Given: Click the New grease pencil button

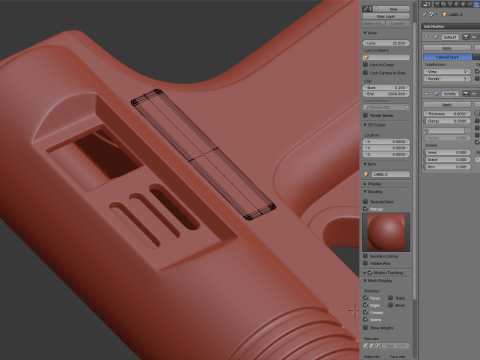Looking at the screenshot, I should point(392,9).
